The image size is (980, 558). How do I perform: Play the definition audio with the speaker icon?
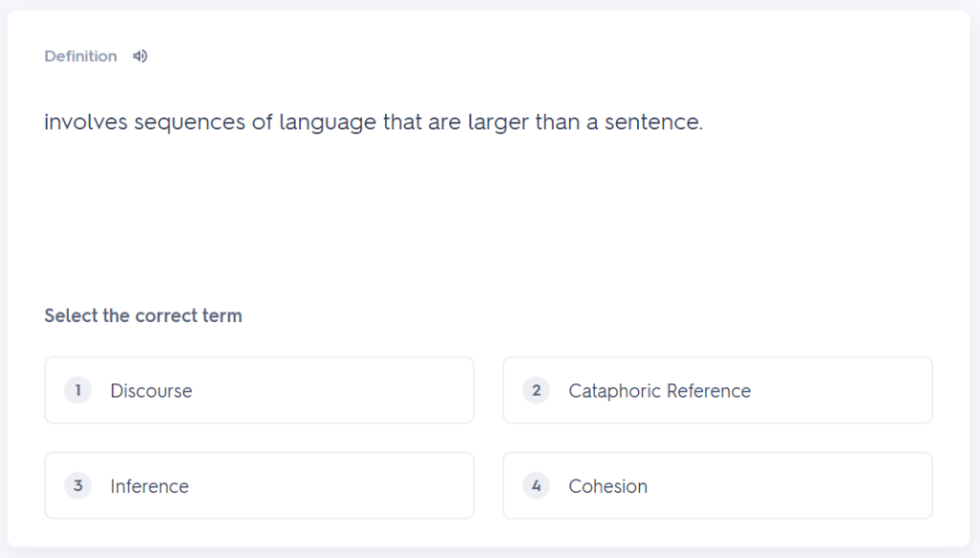[x=140, y=57]
